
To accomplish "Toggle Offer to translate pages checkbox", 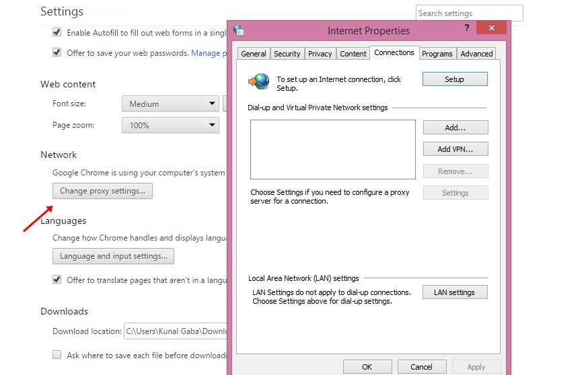I will tap(57, 279).
